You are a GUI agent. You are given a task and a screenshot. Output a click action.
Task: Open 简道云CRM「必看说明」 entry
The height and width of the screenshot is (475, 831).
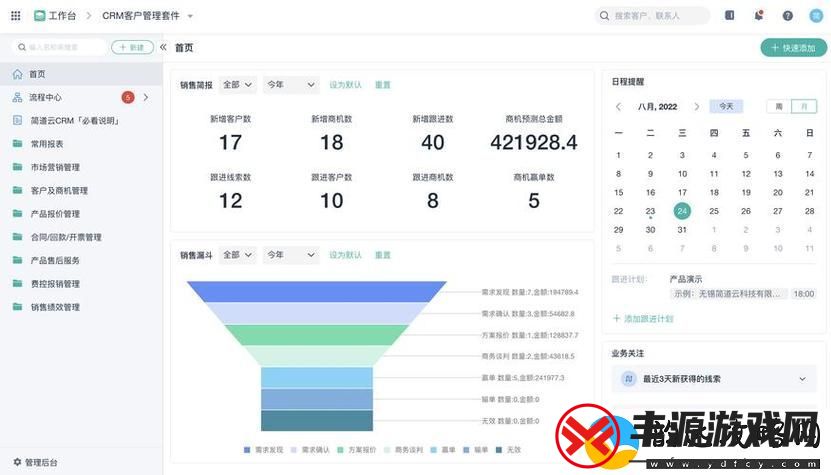click(81, 120)
